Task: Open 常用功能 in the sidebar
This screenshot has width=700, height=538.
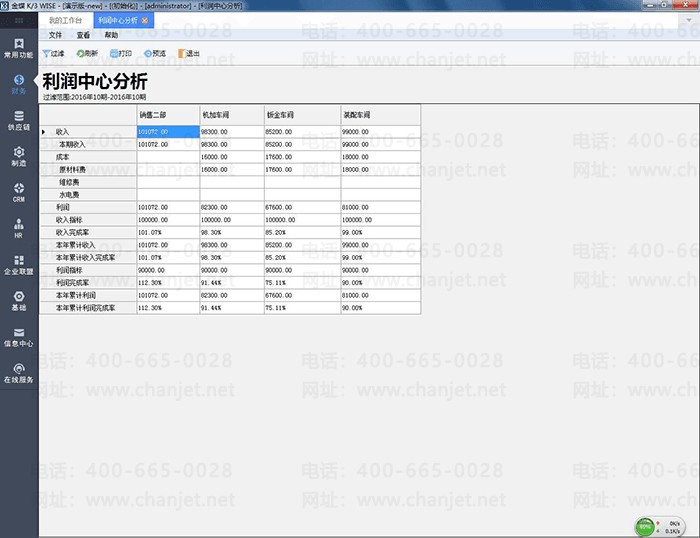Action: (x=19, y=48)
